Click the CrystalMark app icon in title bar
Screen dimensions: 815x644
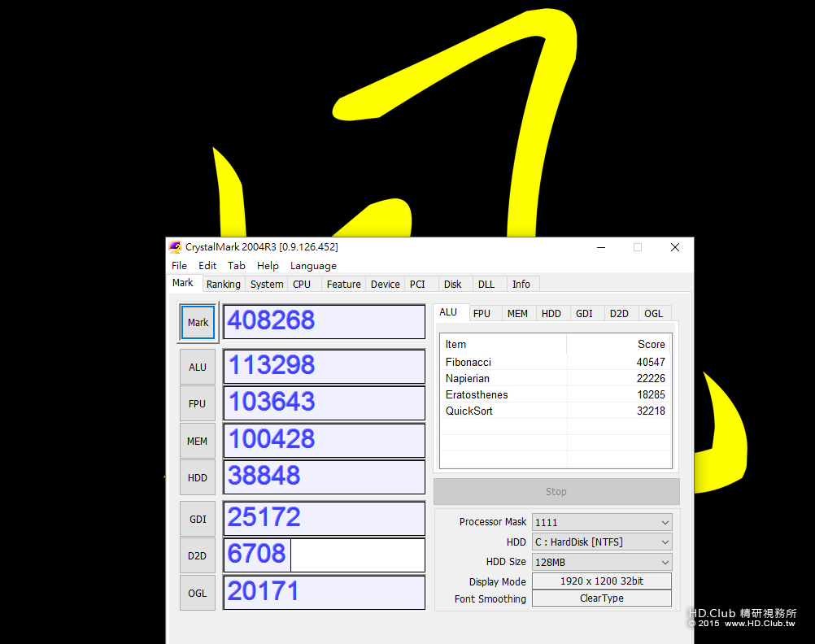175,247
